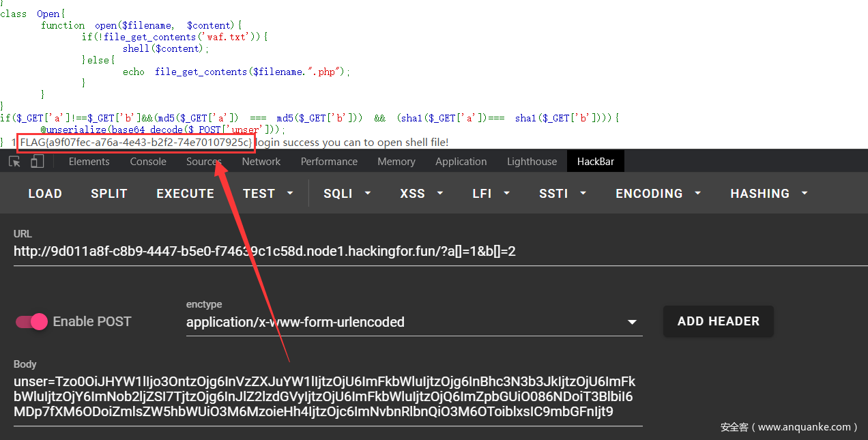
Task: Switch to the Console tab
Action: [x=148, y=162]
